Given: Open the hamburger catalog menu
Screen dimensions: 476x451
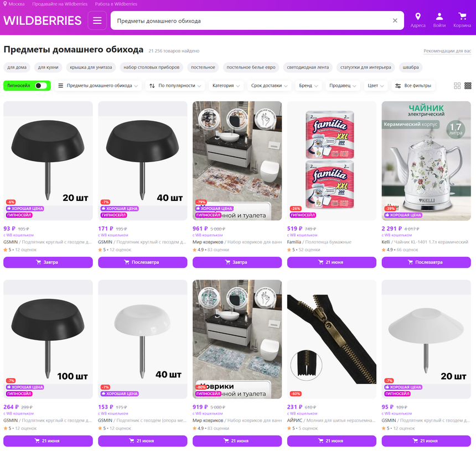Looking at the screenshot, I should (x=97, y=20).
